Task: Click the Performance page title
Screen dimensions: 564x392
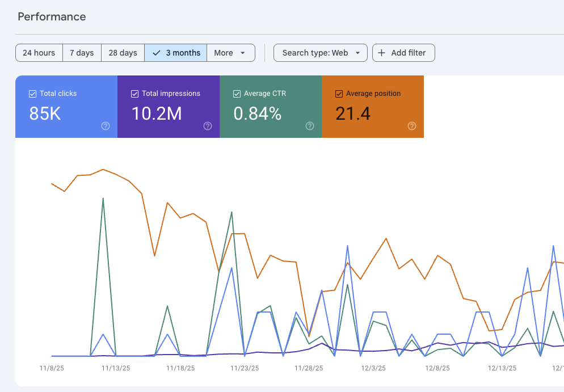Action: tap(52, 17)
